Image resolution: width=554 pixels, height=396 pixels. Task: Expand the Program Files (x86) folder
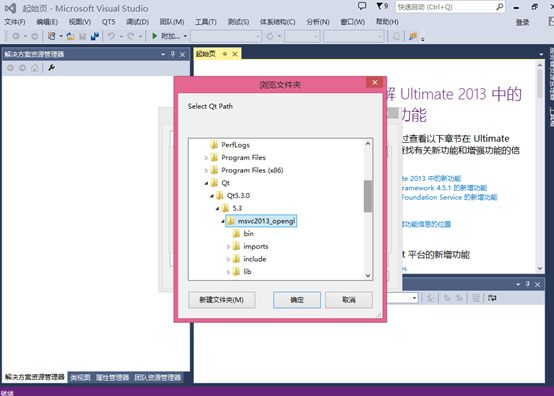(206, 171)
